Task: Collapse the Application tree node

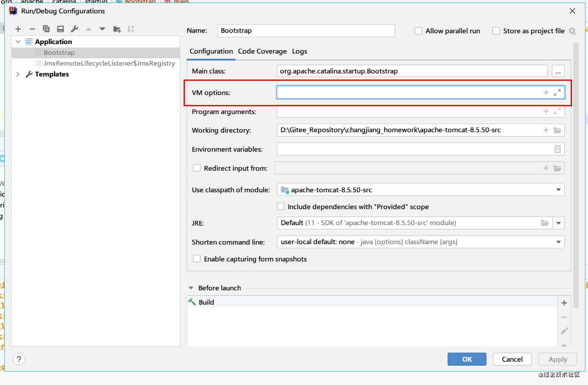Action: [x=18, y=42]
